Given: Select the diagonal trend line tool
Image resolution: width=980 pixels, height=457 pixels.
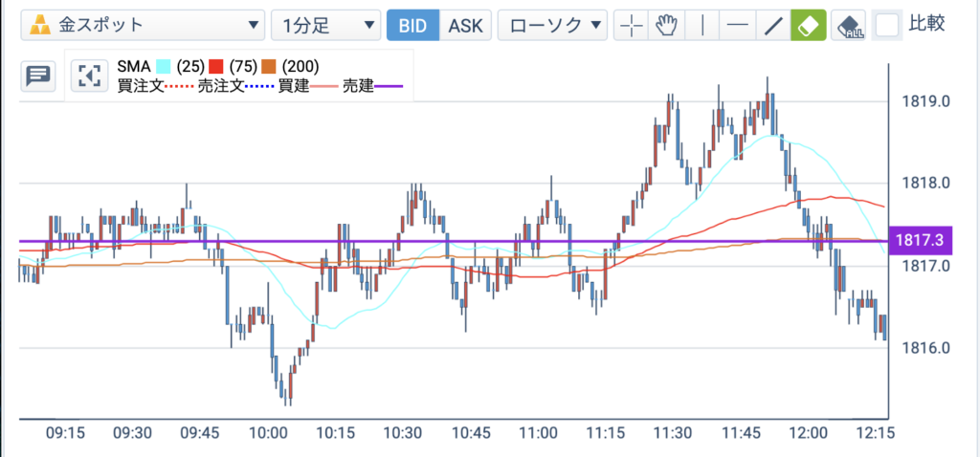Looking at the screenshot, I should point(773,26).
